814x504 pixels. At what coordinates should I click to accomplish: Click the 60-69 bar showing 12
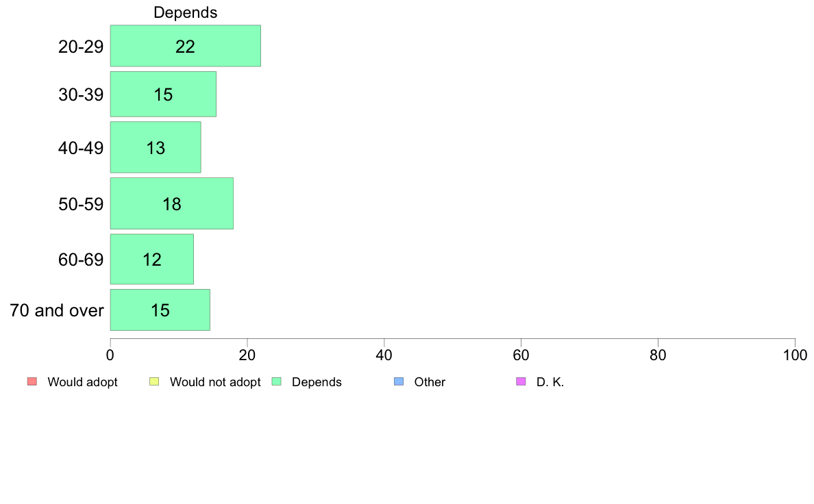[x=151, y=259]
